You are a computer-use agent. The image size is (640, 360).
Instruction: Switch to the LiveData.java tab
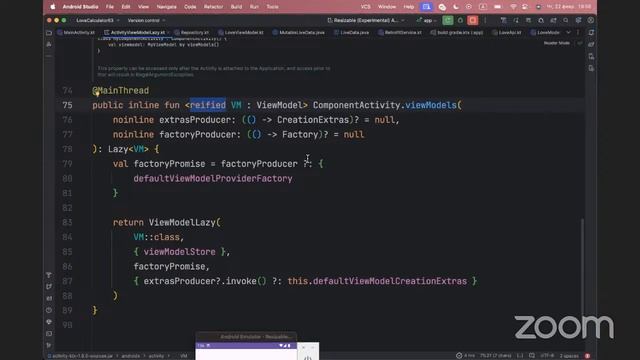pyautogui.click(x=351, y=33)
